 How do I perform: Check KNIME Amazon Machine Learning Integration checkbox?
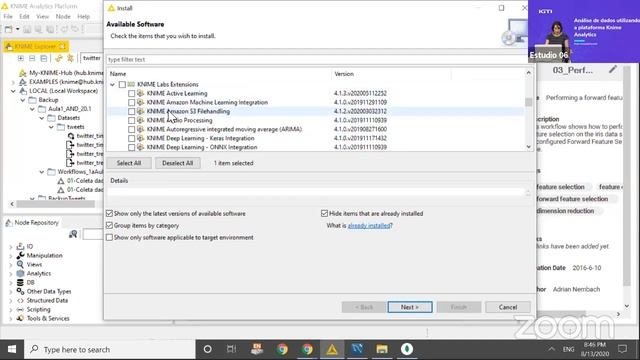point(131,102)
